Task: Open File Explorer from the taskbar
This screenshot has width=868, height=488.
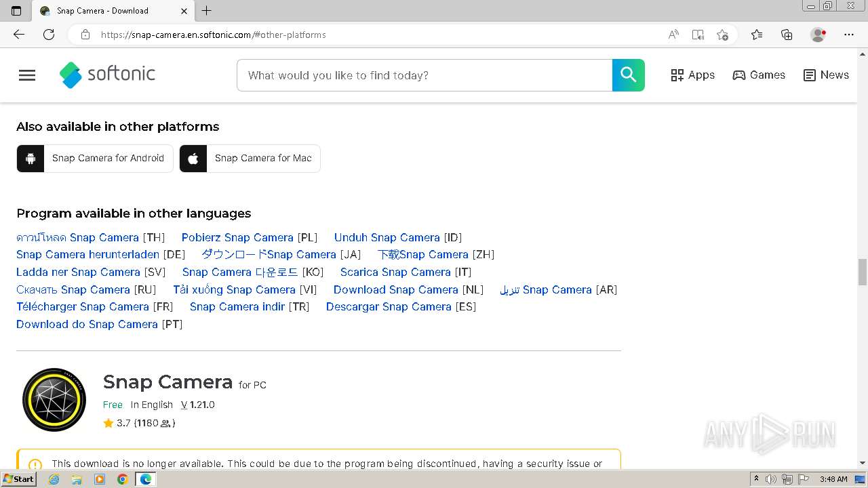Action: pos(77,479)
